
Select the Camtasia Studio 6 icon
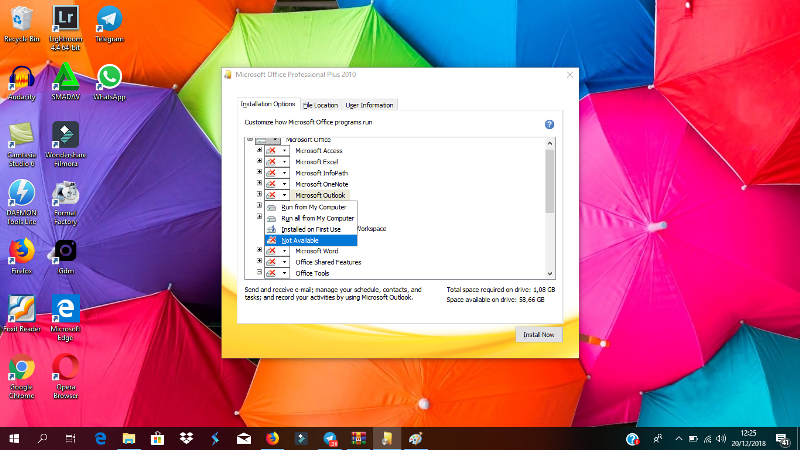(x=21, y=145)
